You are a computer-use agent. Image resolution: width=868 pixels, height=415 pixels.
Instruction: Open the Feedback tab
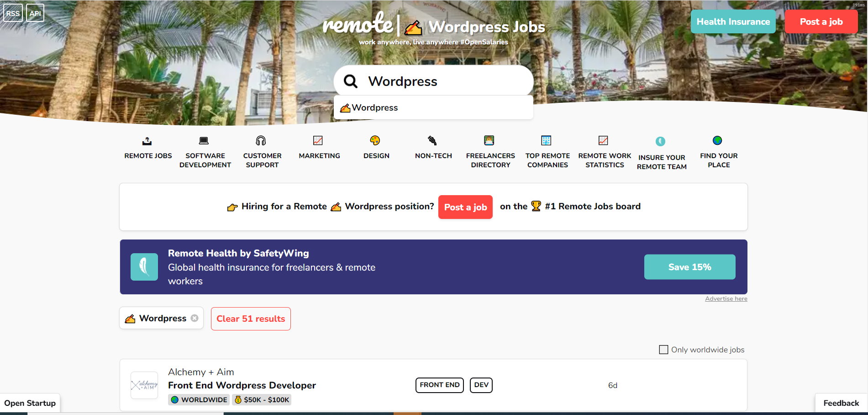click(841, 403)
